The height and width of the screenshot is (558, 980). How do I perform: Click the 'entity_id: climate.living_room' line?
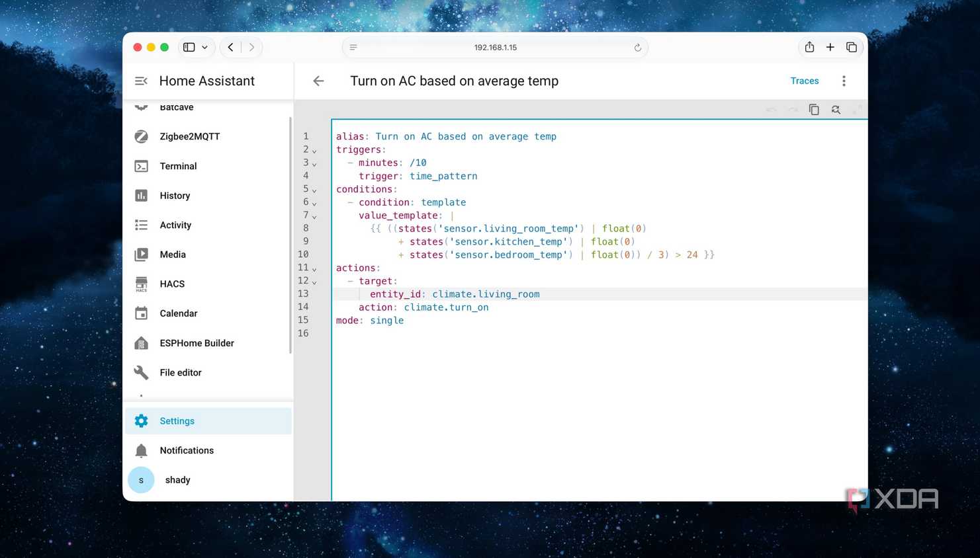[455, 294]
